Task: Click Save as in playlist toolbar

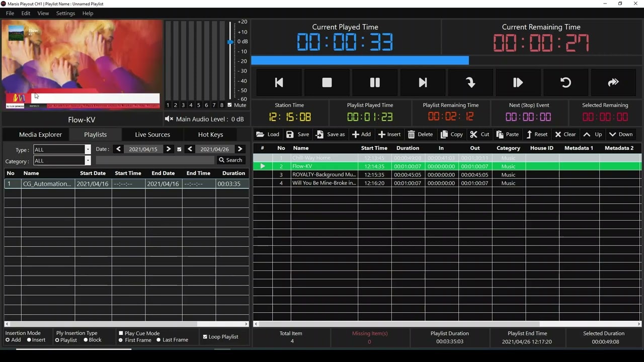Action: coord(331,134)
